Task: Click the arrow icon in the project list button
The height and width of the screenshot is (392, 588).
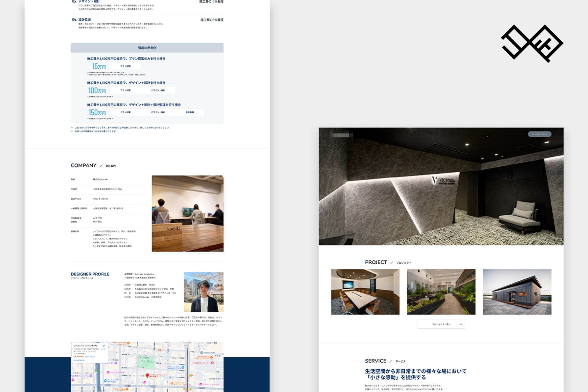Action: [461, 324]
